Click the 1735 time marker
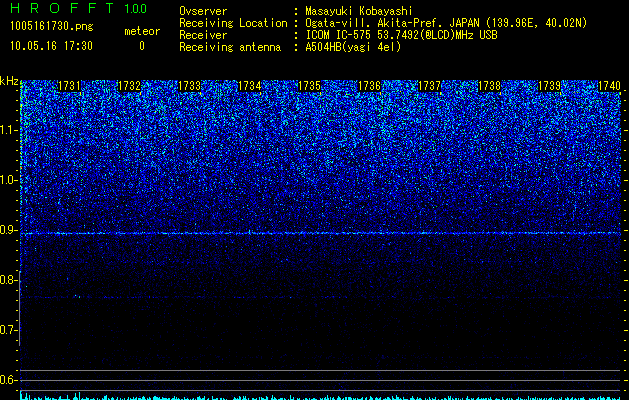The image size is (629, 400). tap(309, 86)
